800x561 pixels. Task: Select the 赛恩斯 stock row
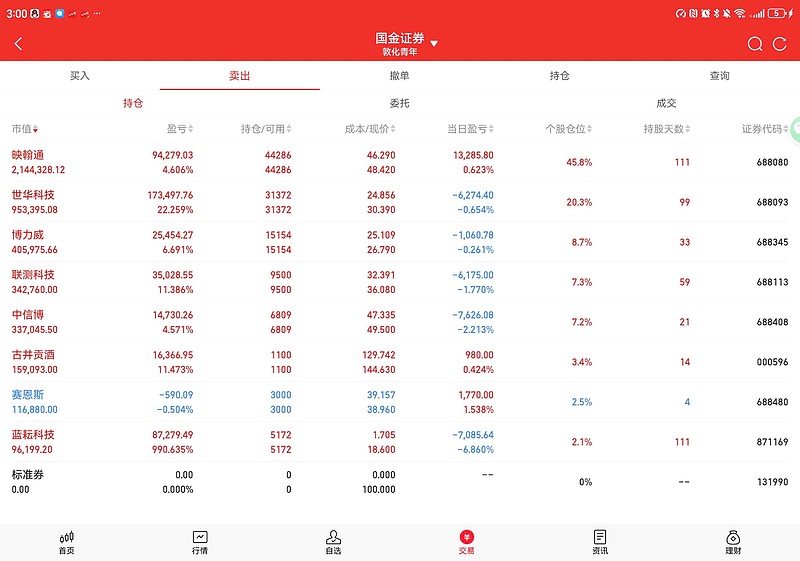coord(400,402)
